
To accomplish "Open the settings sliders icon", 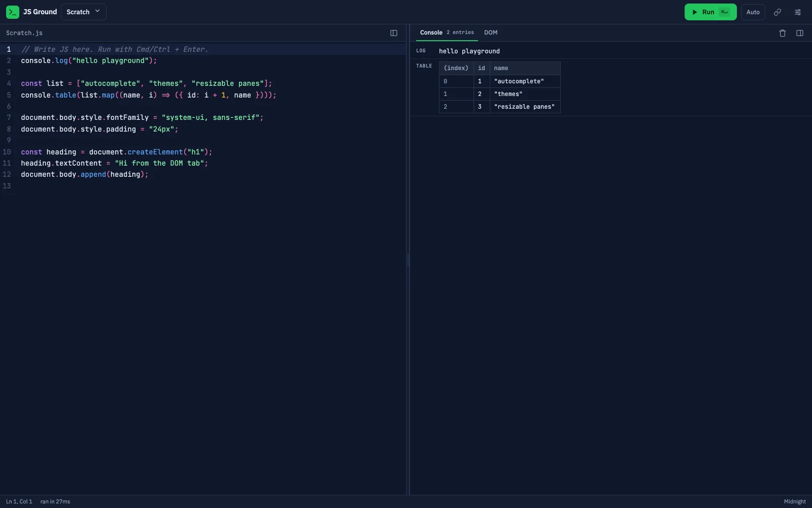I will coord(798,12).
